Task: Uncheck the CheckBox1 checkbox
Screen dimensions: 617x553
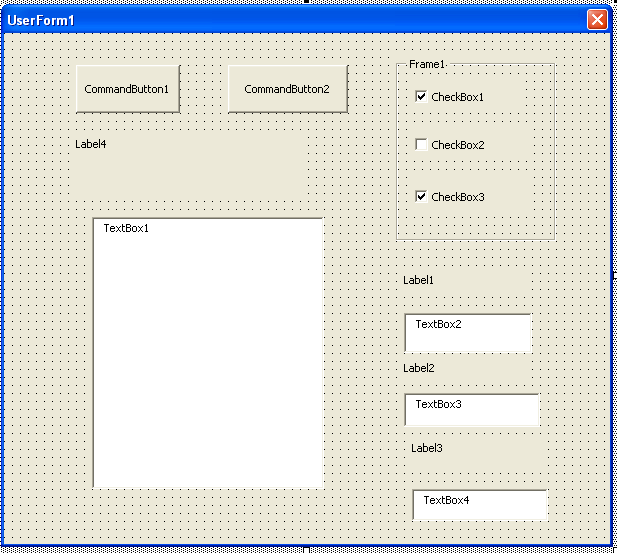Action: (x=421, y=96)
